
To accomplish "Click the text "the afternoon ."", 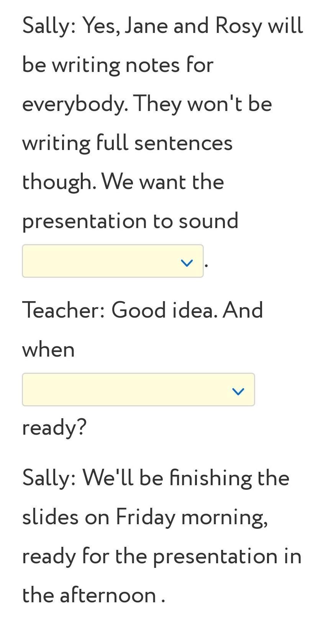I will coord(94,595).
